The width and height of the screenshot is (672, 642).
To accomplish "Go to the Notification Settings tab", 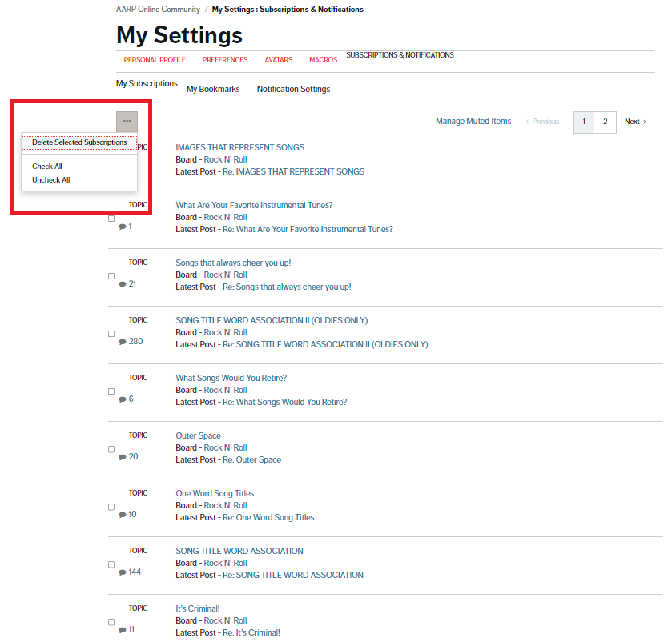I will pos(293,90).
